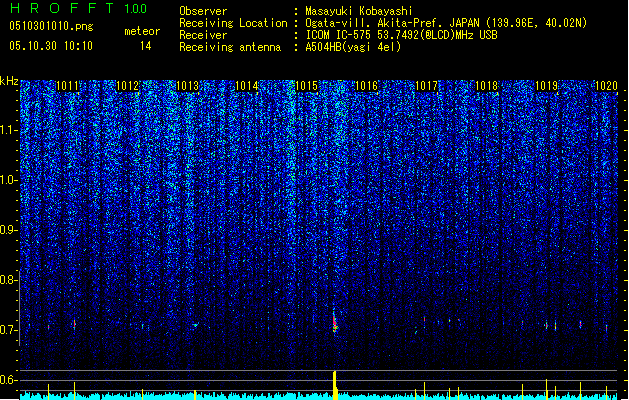Click the 1017 time marker
629x400 pixels.
click(426, 86)
